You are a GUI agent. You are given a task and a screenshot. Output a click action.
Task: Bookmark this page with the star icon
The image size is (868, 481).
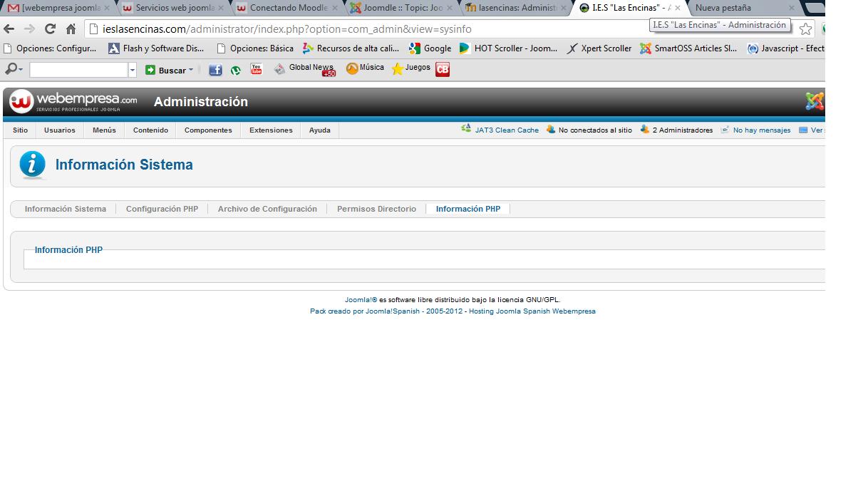click(805, 29)
